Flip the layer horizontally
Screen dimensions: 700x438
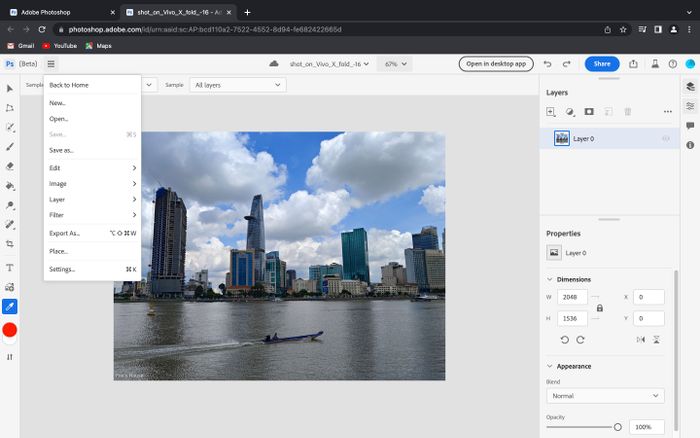click(640, 340)
